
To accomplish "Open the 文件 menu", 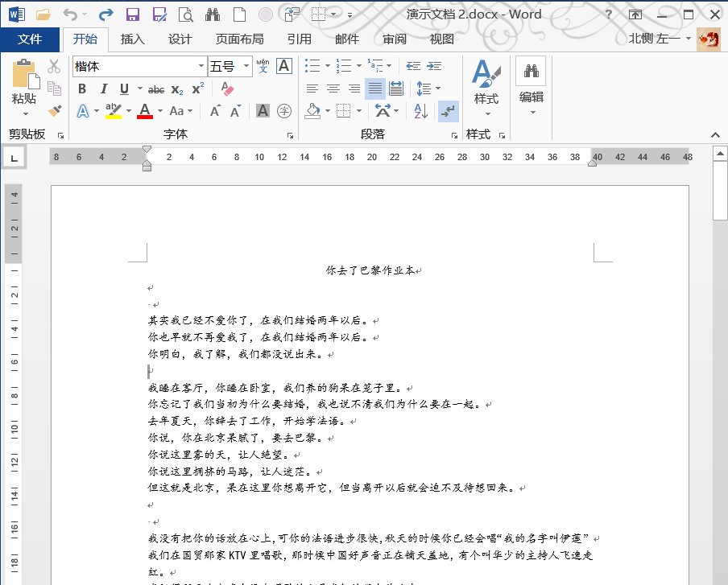I will coord(30,39).
